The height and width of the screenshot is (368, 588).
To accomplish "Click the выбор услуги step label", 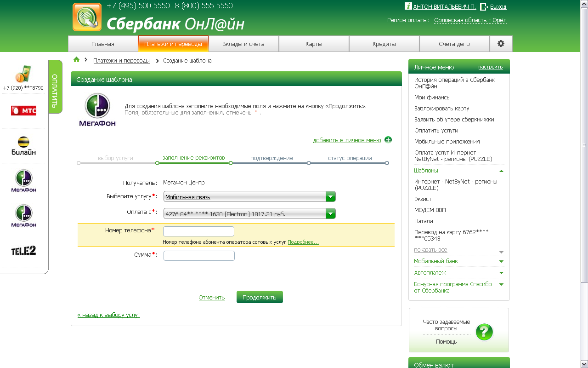I will (115, 158).
